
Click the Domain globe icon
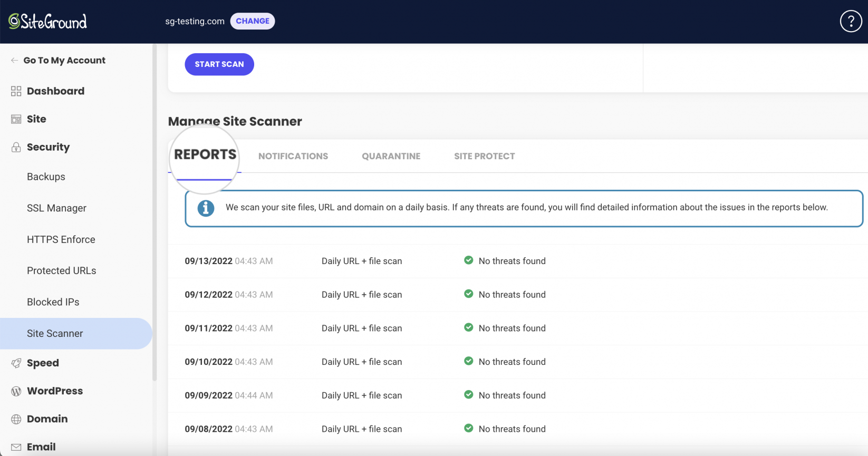(16, 419)
